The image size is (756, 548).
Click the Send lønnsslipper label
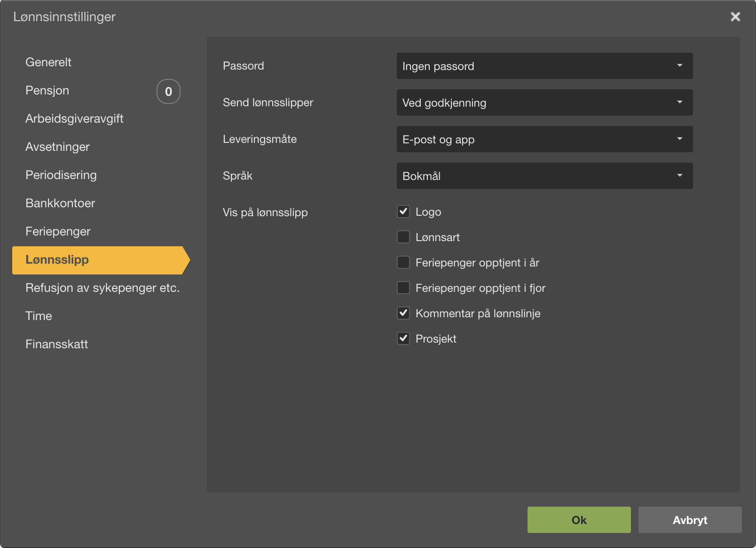tap(268, 102)
